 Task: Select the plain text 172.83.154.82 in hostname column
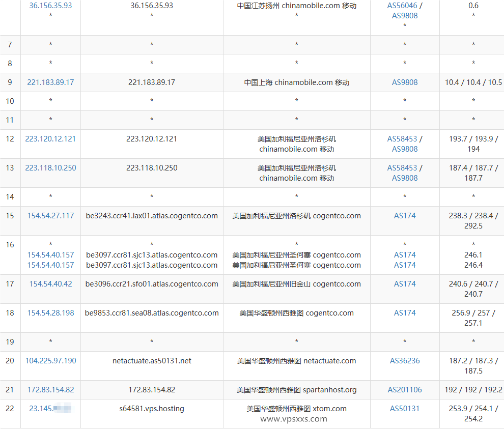[152, 389]
